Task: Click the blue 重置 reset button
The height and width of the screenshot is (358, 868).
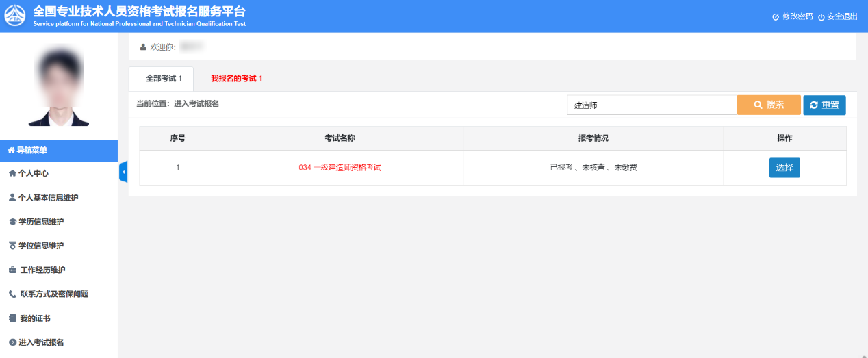Action: click(824, 105)
